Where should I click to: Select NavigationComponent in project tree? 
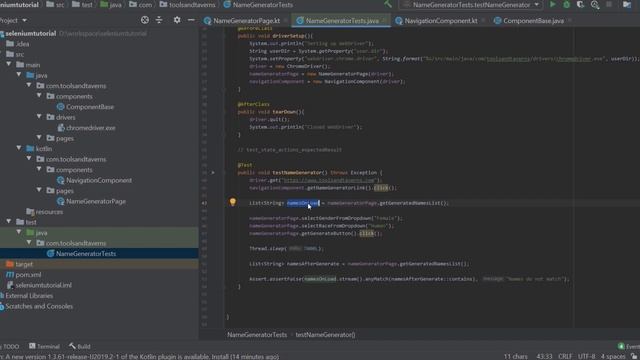[99, 180]
